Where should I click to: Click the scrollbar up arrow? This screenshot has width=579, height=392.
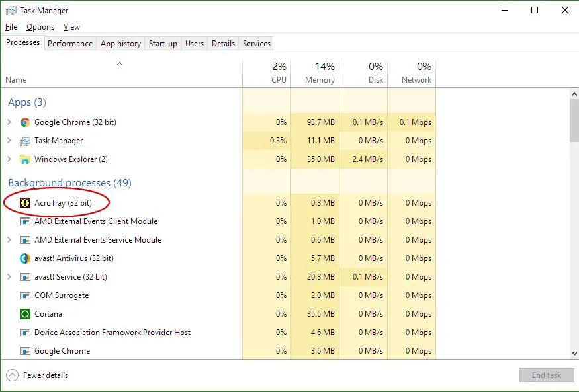[x=574, y=94]
